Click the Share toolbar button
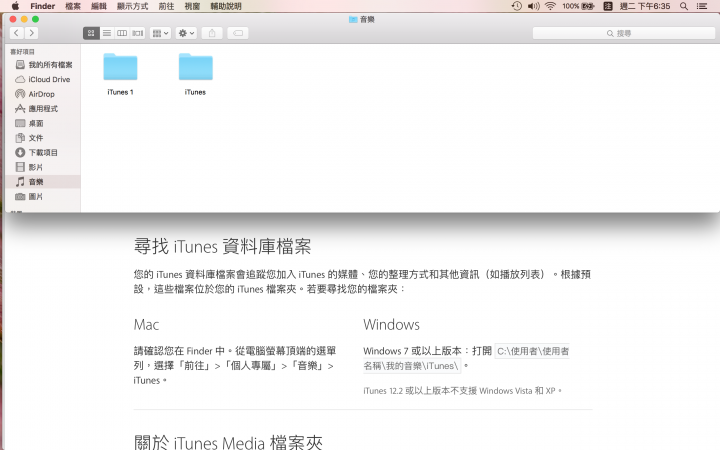The height and width of the screenshot is (450, 720). 212,33
